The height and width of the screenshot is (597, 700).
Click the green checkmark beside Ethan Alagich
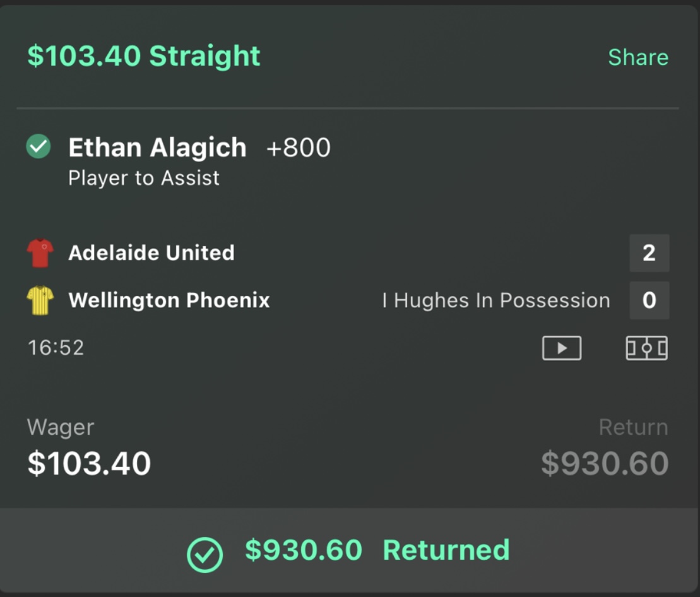pyautogui.click(x=39, y=147)
